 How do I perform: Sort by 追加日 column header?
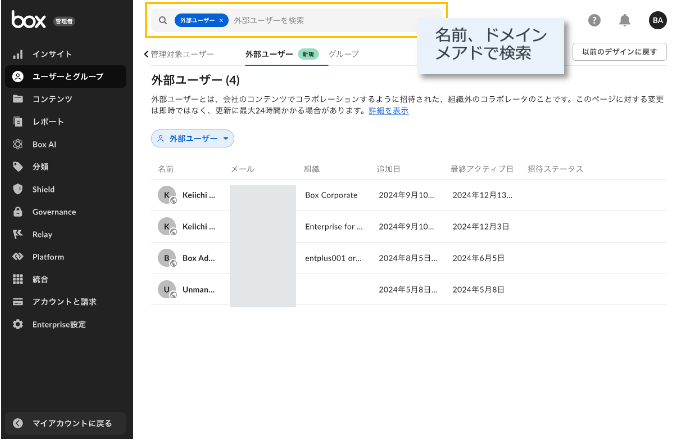388,169
